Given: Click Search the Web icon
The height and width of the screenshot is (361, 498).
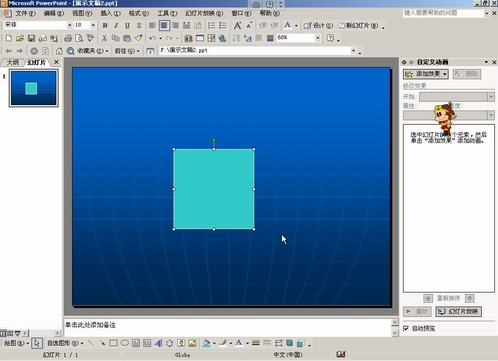Looking at the screenshot, I should [70, 51].
